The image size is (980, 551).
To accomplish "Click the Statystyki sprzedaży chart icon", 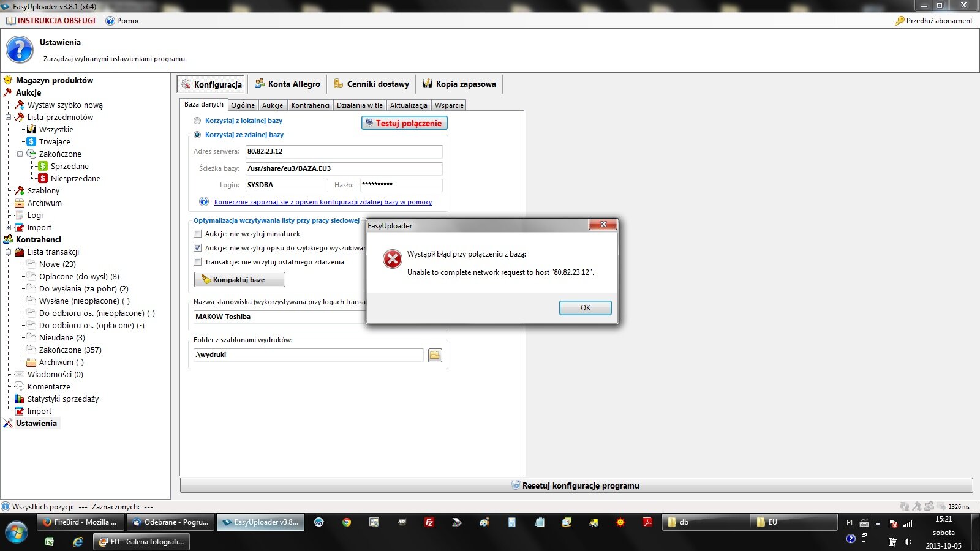I will [x=19, y=399].
